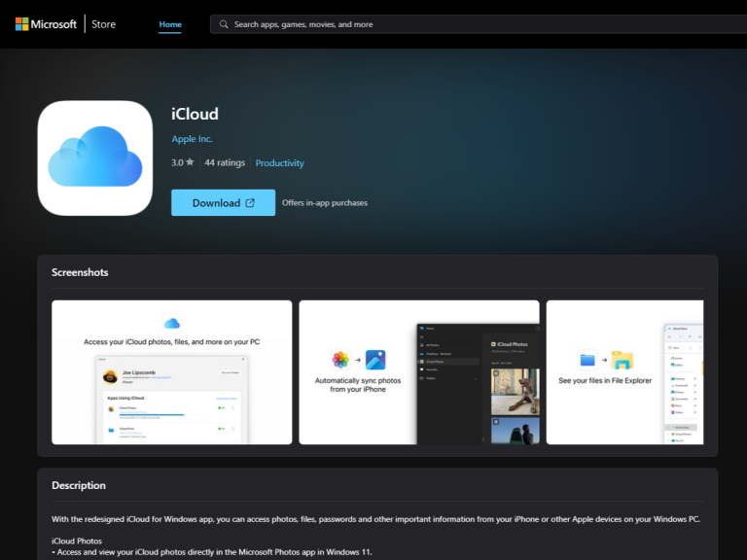Open the Productivity category link
Screen dimensions: 747x560
[x=280, y=163]
